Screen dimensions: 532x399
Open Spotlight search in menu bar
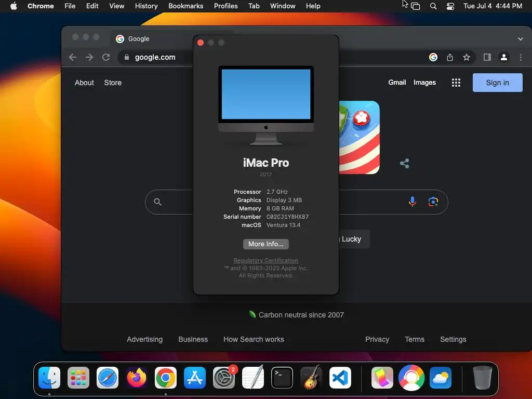pos(433,6)
